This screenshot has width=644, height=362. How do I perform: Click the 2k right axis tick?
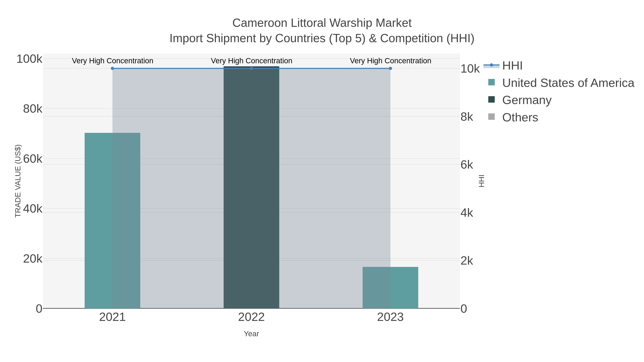coord(467,261)
